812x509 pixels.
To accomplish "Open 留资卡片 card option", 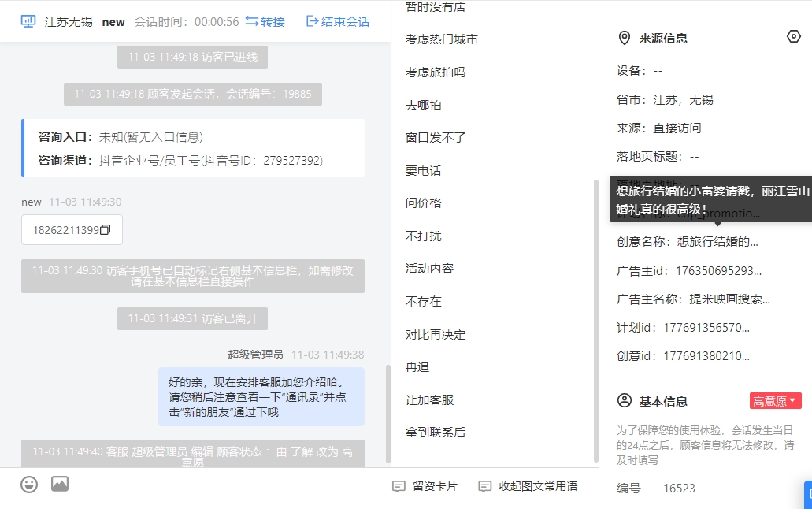I will 425,486.
